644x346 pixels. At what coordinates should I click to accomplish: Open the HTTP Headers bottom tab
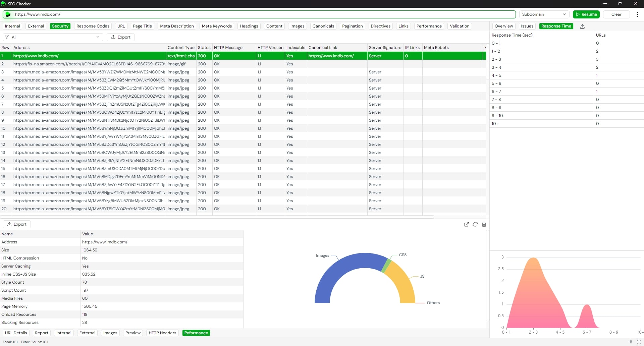pyautogui.click(x=162, y=333)
